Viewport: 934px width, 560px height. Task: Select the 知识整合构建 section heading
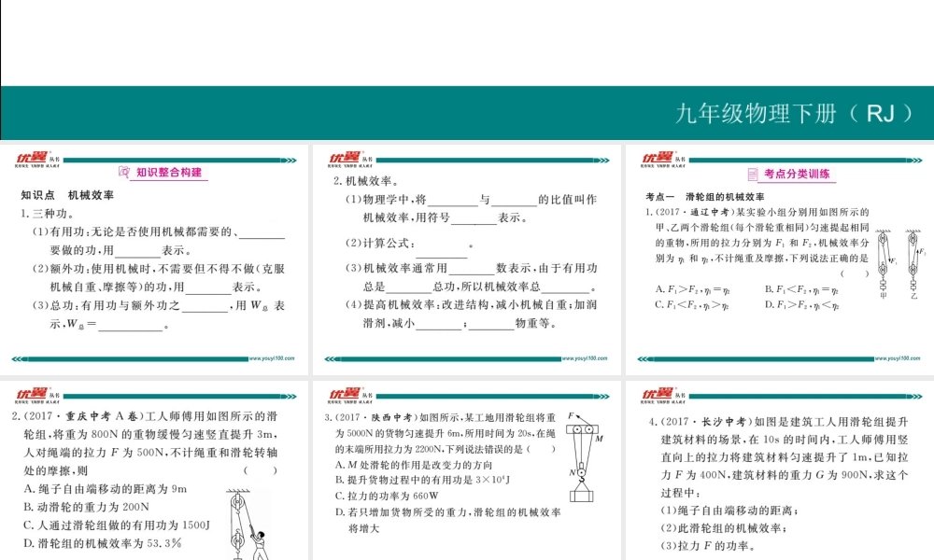(x=169, y=173)
